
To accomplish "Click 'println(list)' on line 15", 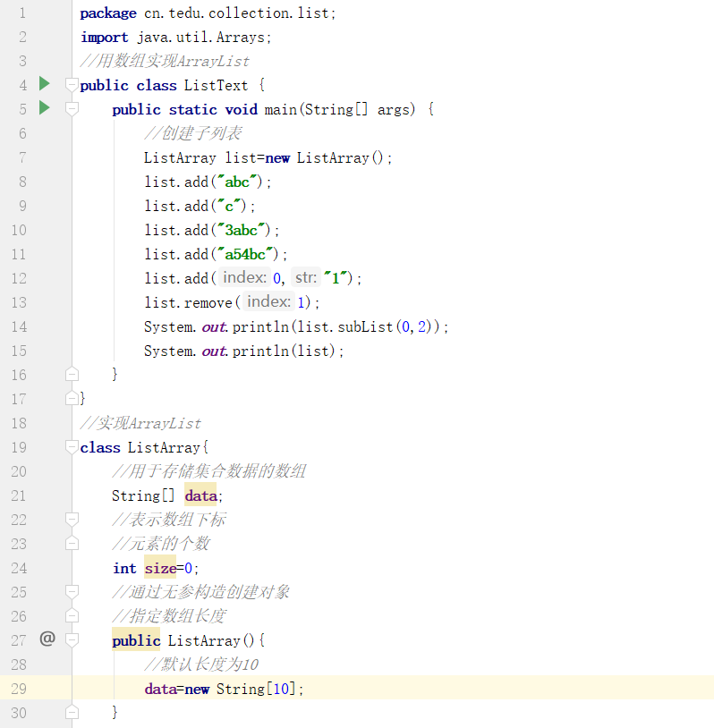I will (x=284, y=351).
